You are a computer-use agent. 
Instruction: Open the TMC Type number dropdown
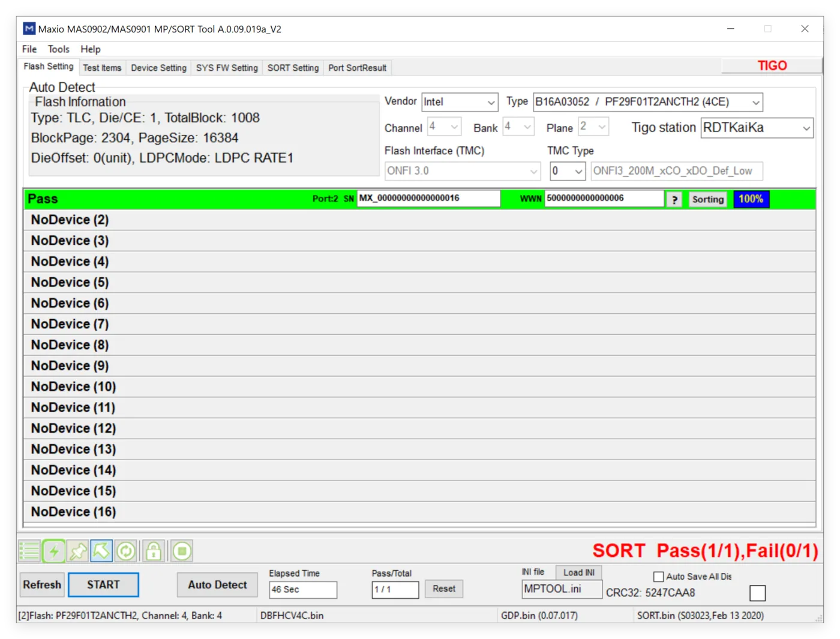click(x=568, y=171)
